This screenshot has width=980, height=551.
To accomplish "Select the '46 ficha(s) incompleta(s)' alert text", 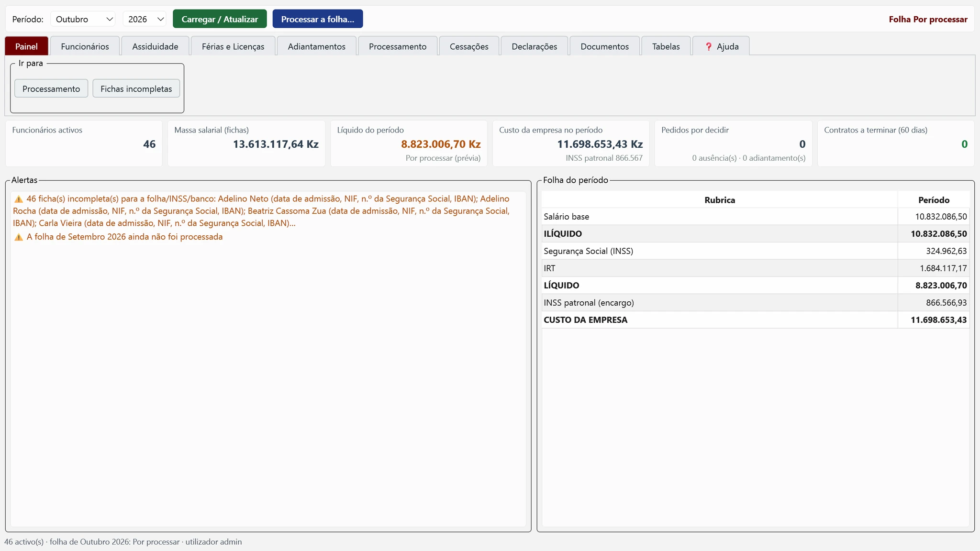I will click(261, 211).
